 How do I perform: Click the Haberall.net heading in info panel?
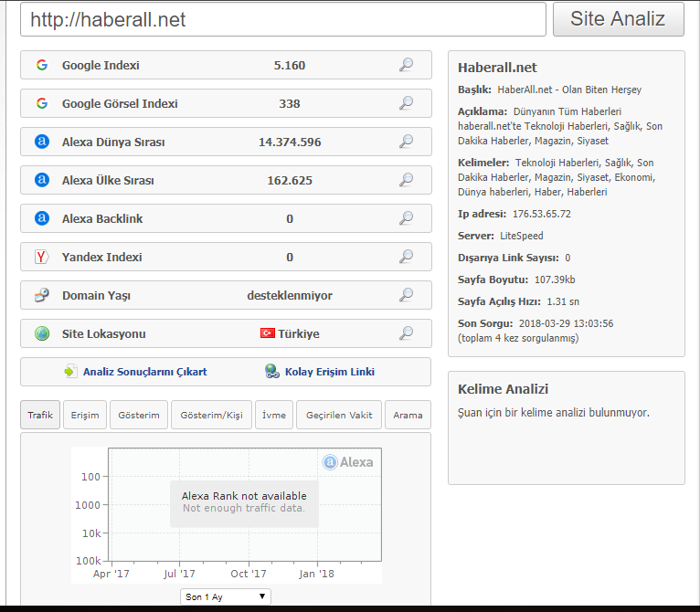(497, 68)
